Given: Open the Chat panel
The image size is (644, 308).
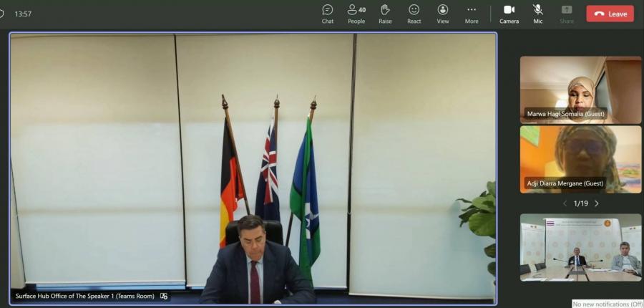Looking at the screenshot, I should [327, 13].
